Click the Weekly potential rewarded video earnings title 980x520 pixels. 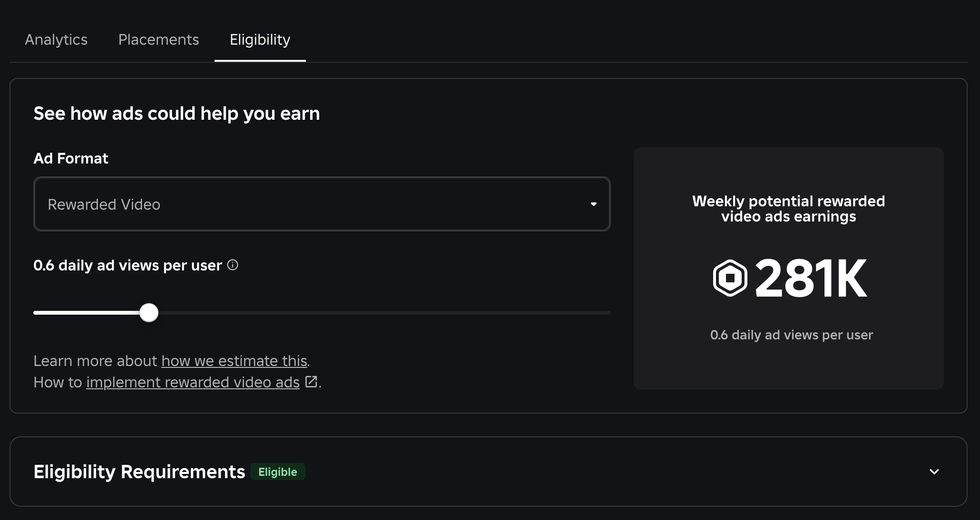(788, 209)
